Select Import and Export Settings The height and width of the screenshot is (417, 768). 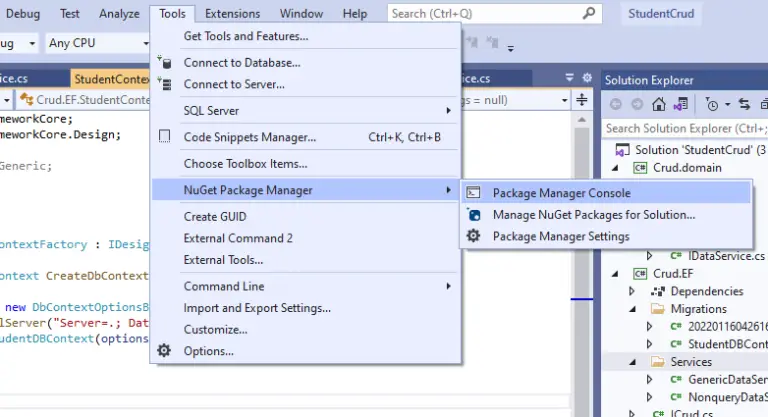coord(257,308)
